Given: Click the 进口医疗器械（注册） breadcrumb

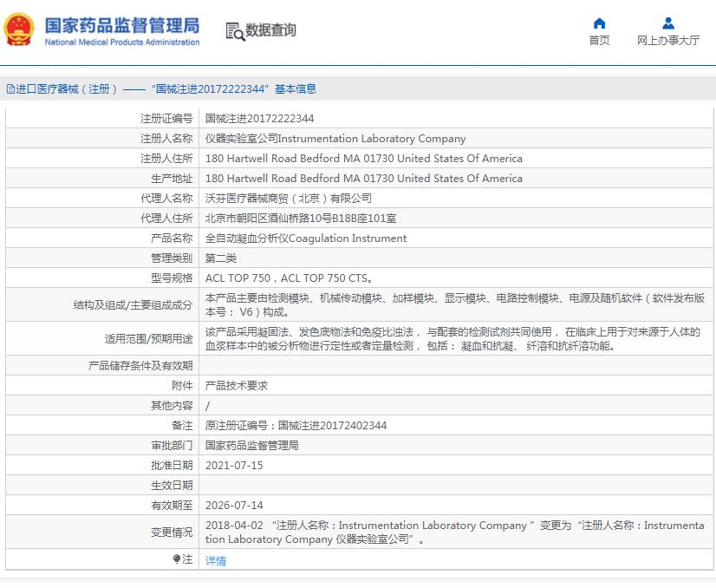Looking at the screenshot, I should [x=67, y=89].
